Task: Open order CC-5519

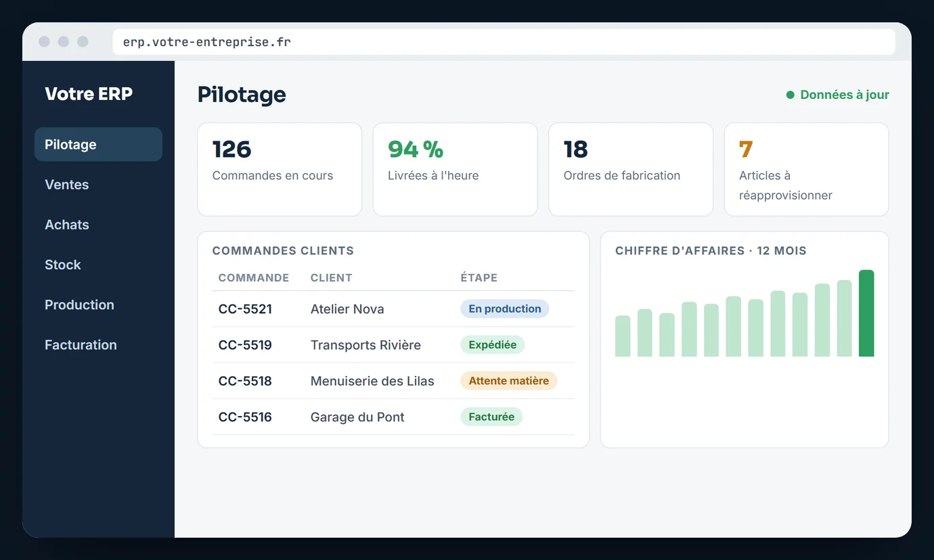Action: [x=245, y=345]
